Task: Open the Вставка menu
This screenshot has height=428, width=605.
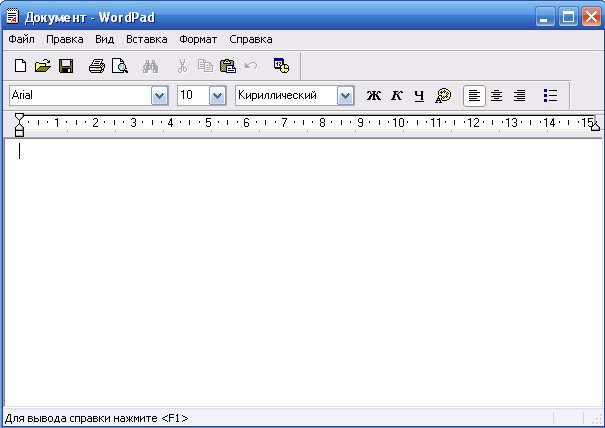Action: [x=147, y=39]
